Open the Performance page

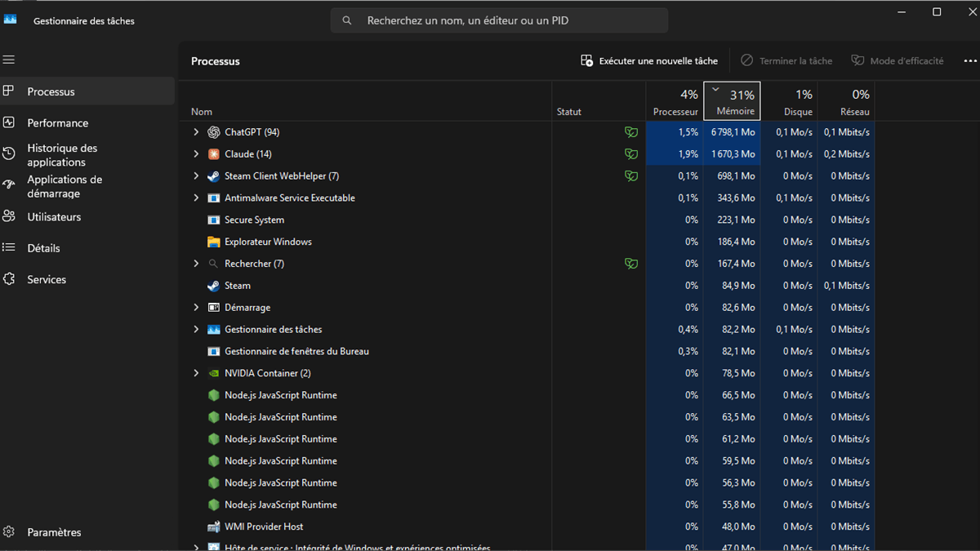pos(87,123)
